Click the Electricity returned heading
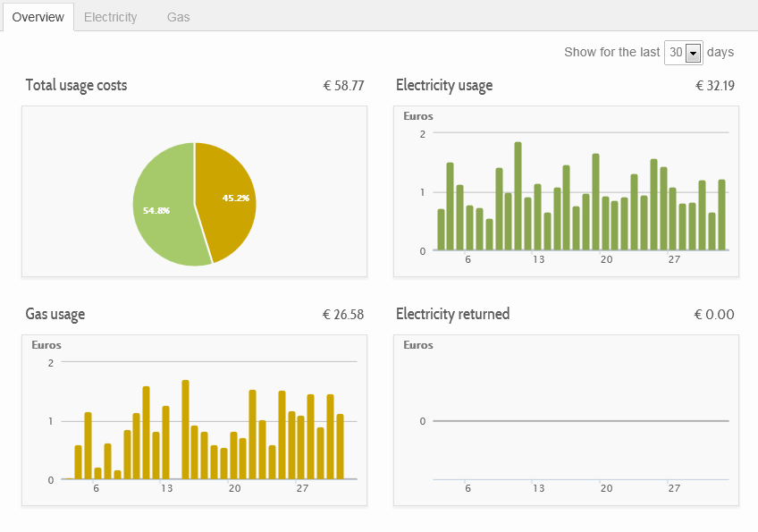This screenshot has height=532, width=758. (452, 314)
